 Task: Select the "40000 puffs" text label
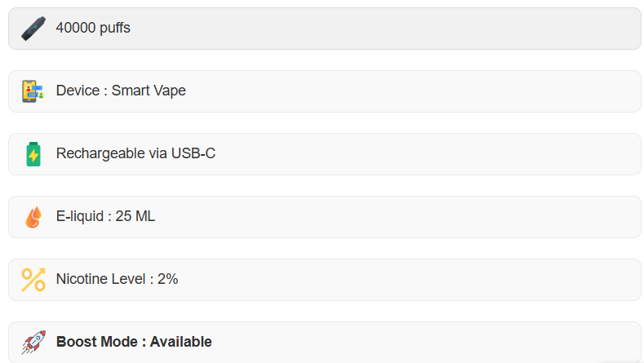click(x=93, y=29)
